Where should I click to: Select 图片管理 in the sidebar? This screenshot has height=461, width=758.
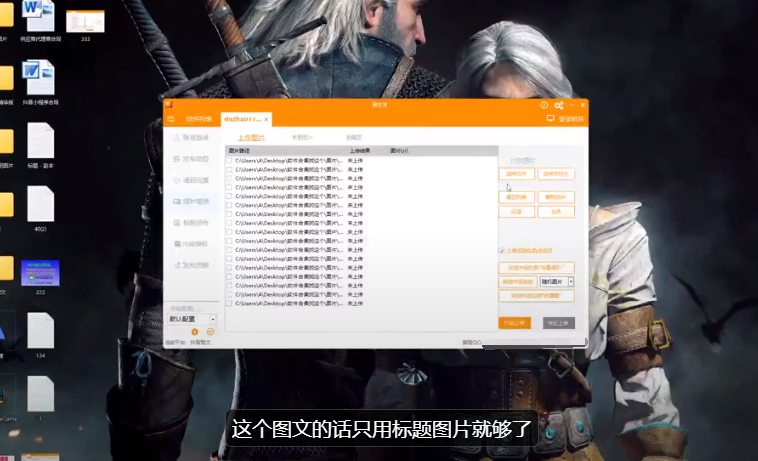click(191, 202)
